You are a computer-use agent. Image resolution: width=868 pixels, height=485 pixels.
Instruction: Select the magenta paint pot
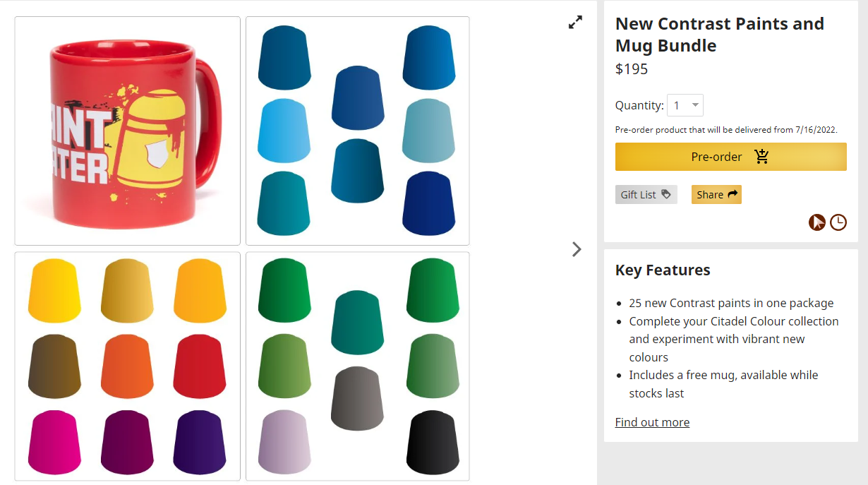54,442
